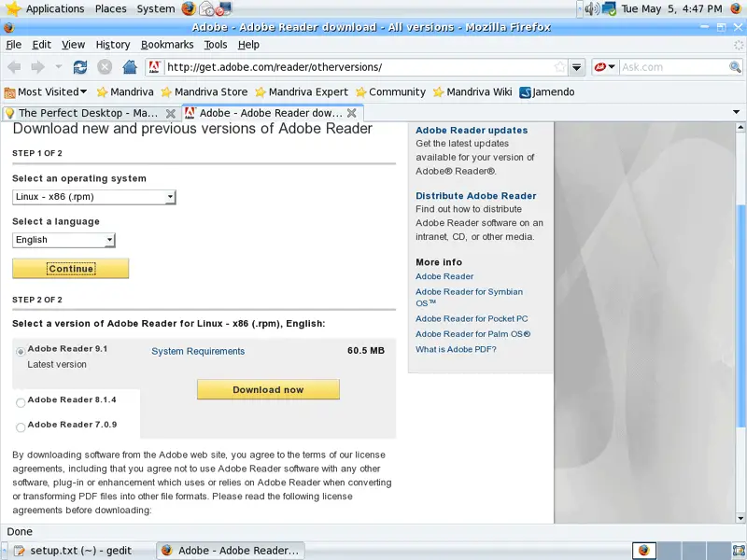Open the Help menu

pyautogui.click(x=248, y=45)
